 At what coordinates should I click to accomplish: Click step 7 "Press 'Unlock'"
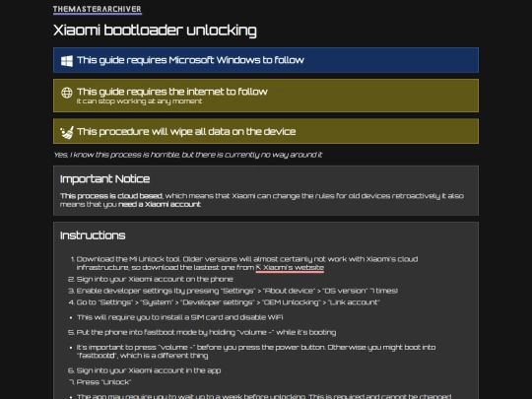coord(103,382)
